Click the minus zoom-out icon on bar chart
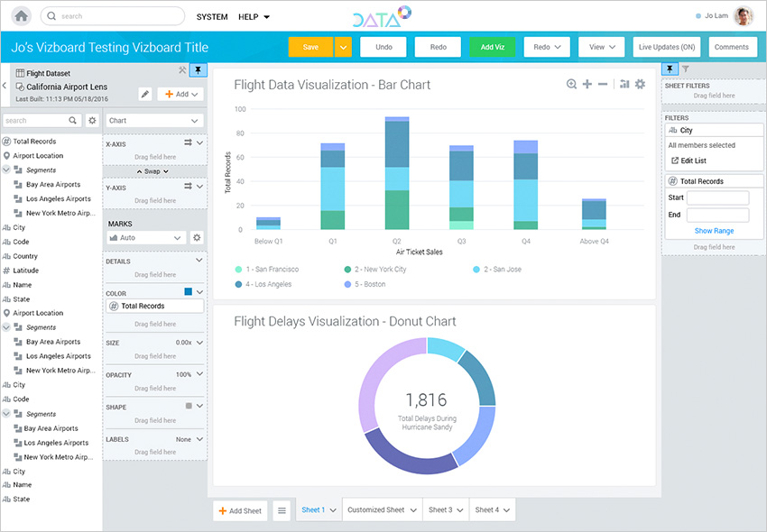Viewport: 767px width, 532px height. 603,84
